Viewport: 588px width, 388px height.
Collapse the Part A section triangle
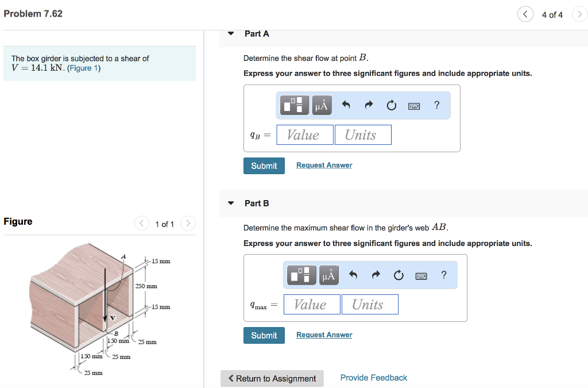click(x=230, y=33)
